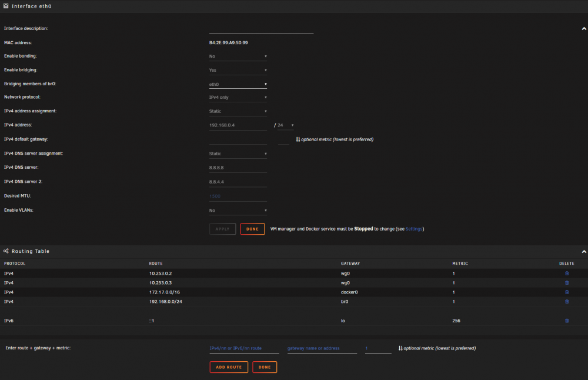This screenshot has width=588, height=380.
Task: Delete the 10.253.0.2 wg0 route
Action: 567,274
